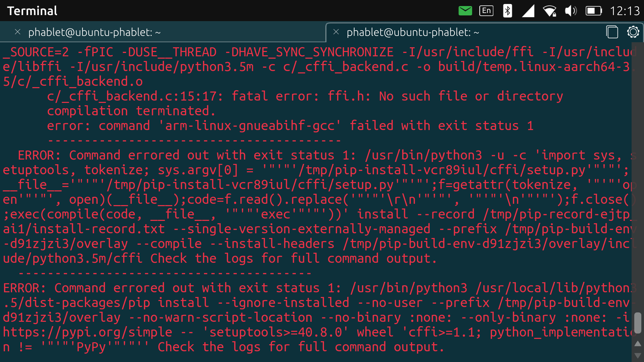
Task: Click the Terminal title in top panel
Action: coord(32,11)
